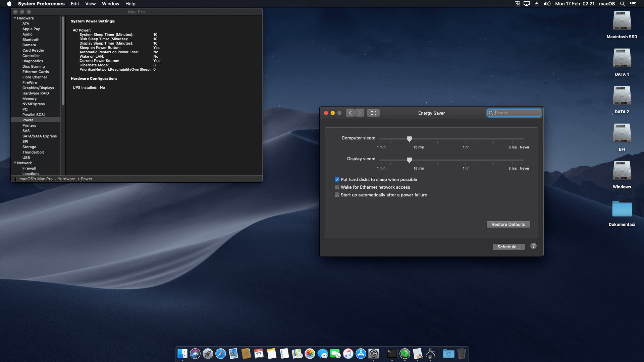Select Storage in the hardware list
Screen dimensions: 644x362
(x=29, y=147)
